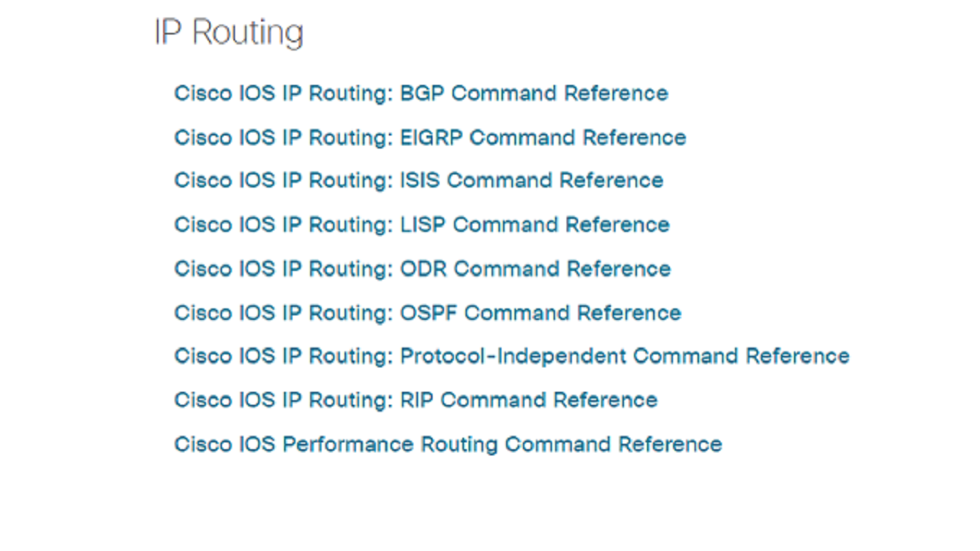Open Cisco IOS Performance Routing Command Reference
This screenshot has height=551, width=980.
(x=448, y=445)
